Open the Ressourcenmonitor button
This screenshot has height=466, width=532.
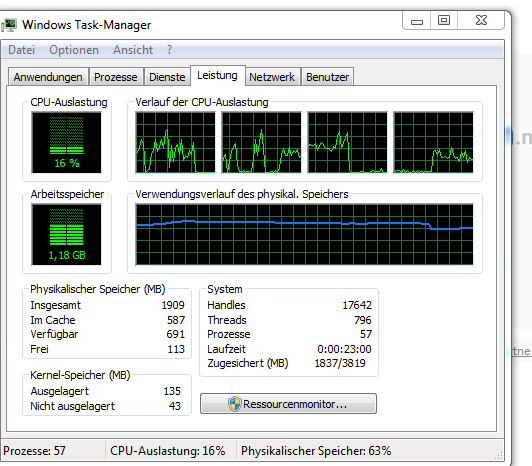288,404
